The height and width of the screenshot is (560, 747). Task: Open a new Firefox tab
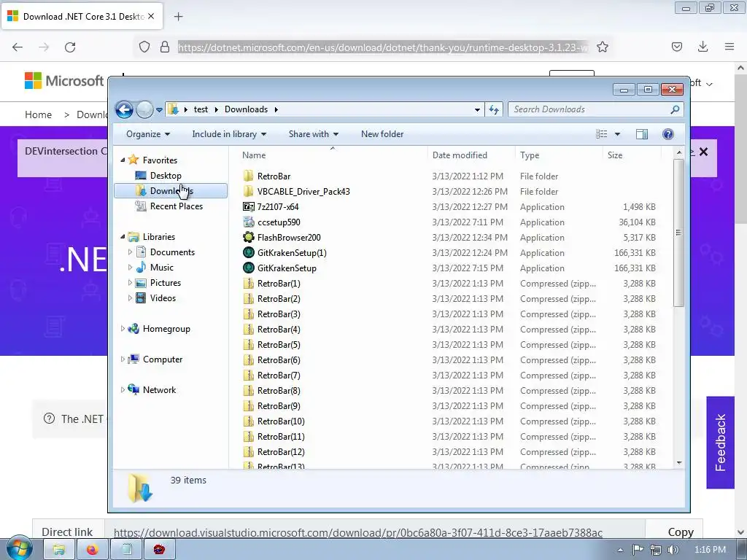click(x=178, y=17)
